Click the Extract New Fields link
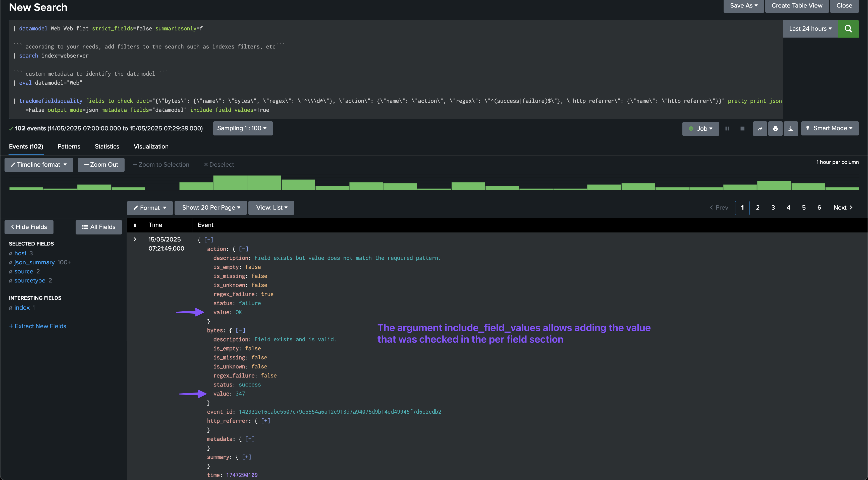The height and width of the screenshot is (480, 868). [x=37, y=326]
